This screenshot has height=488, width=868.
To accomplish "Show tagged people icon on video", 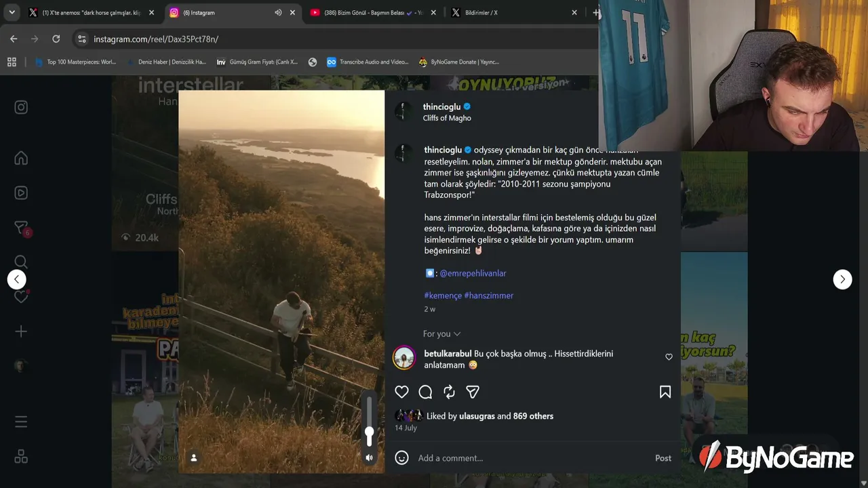I will pyautogui.click(x=193, y=458).
